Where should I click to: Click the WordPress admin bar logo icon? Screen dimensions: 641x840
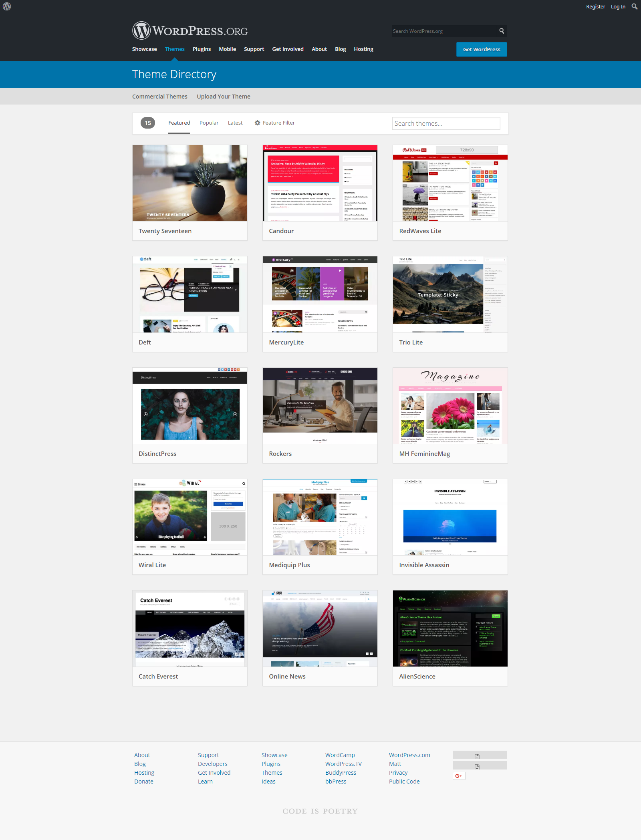tap(7, 6)
